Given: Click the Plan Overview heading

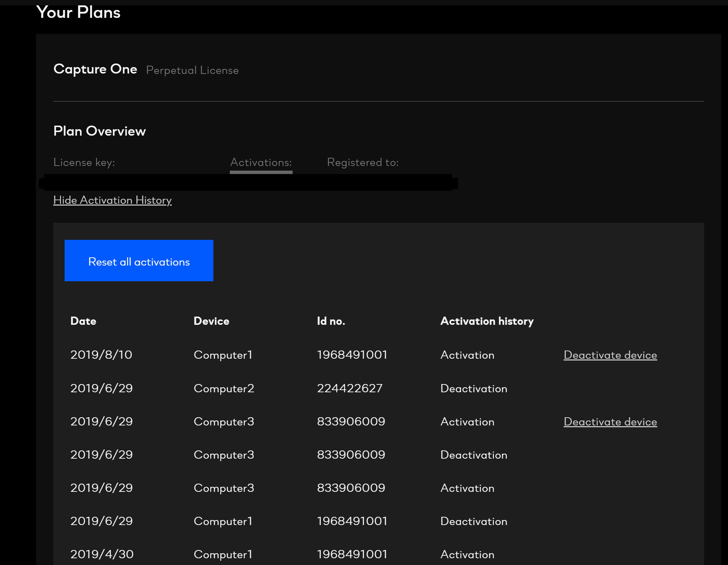Looking at the screenshot, I should pos(100,131).
